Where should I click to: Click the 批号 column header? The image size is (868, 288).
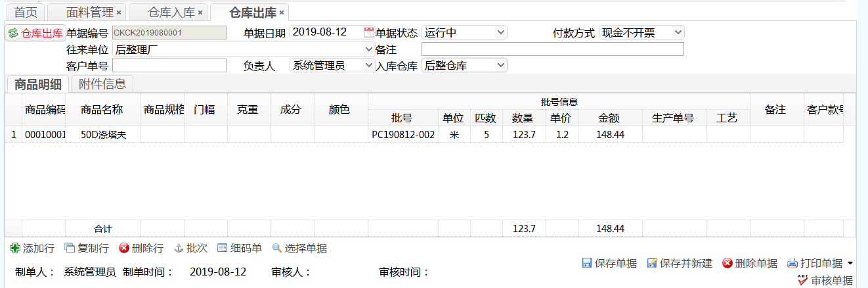tap(402, 118)
